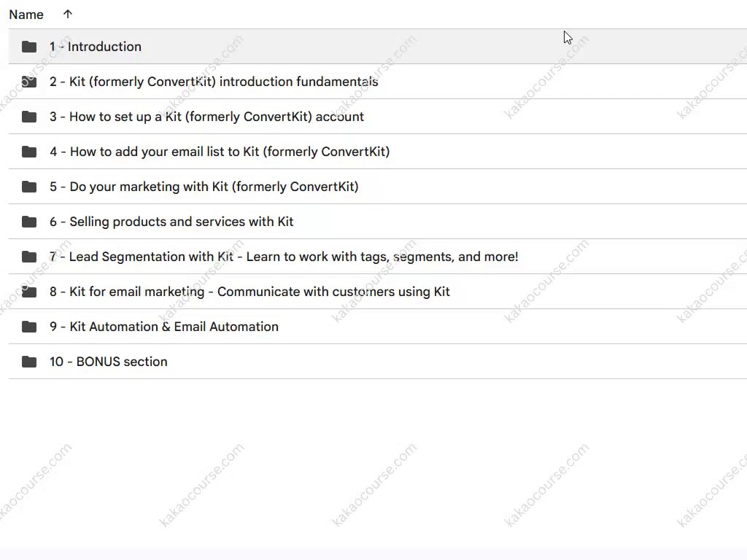
Task: Toggle sort direction with the arrow icon
Action: coord(68,15)
